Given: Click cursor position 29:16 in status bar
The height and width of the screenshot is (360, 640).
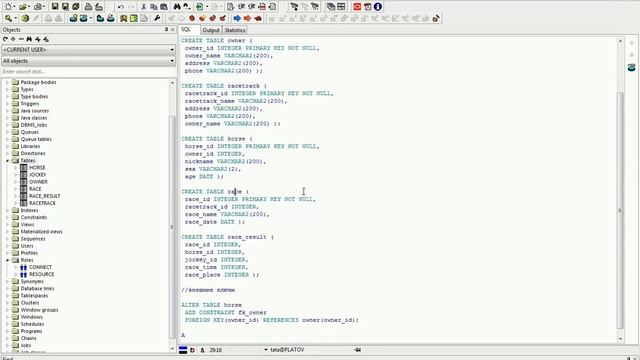Looking at the screenshot, I should pyautogui.click(x=216, y=350).
